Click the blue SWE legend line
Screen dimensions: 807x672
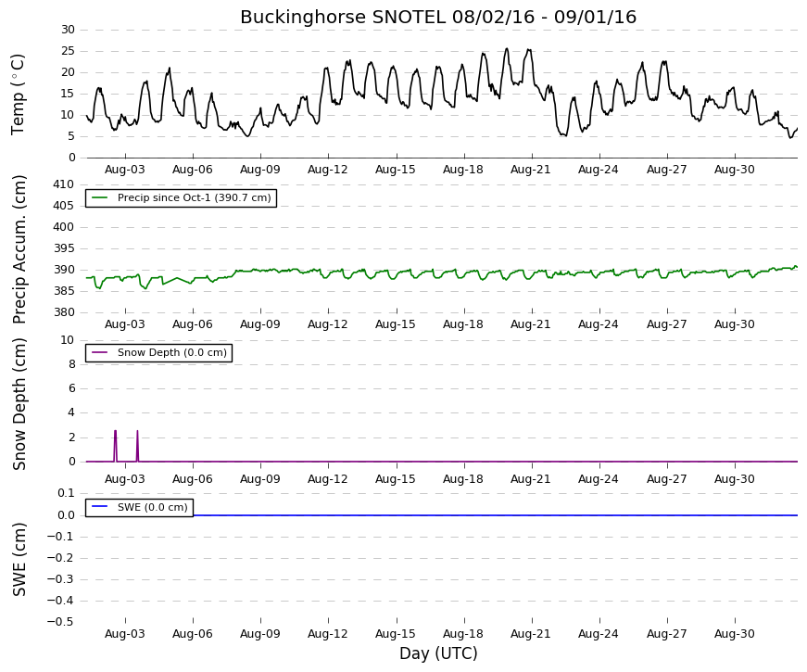[x=99, y=507]
